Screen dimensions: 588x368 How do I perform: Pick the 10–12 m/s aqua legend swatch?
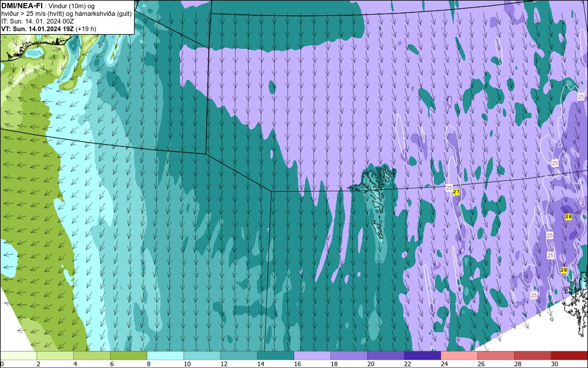[202, 356]
